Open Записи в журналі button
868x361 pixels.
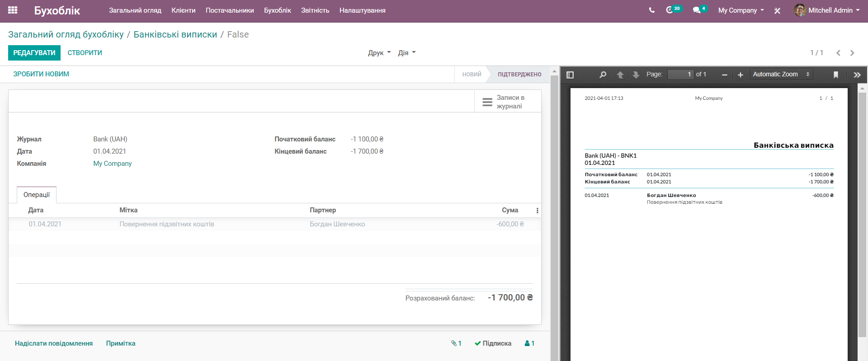pyautogui.click(x=508, y=101)
